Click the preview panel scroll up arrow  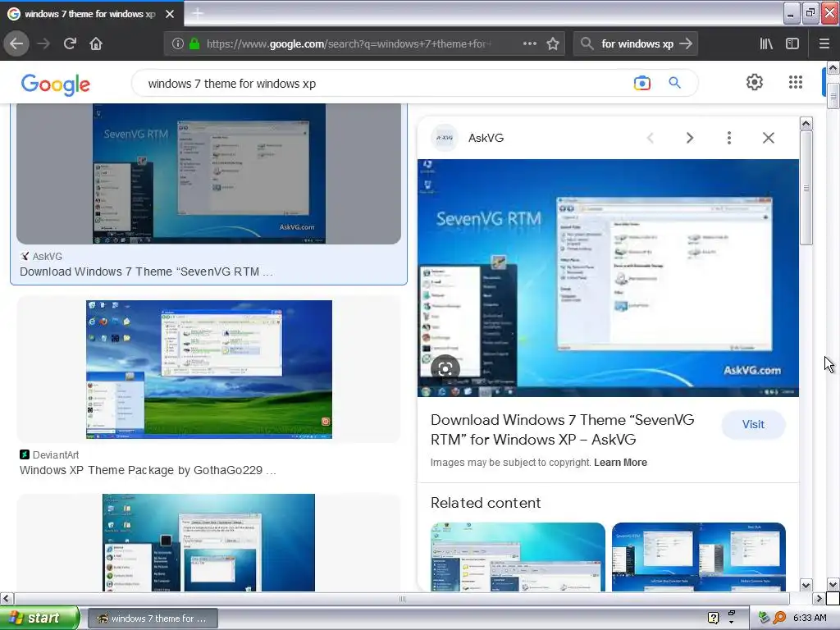806,124
